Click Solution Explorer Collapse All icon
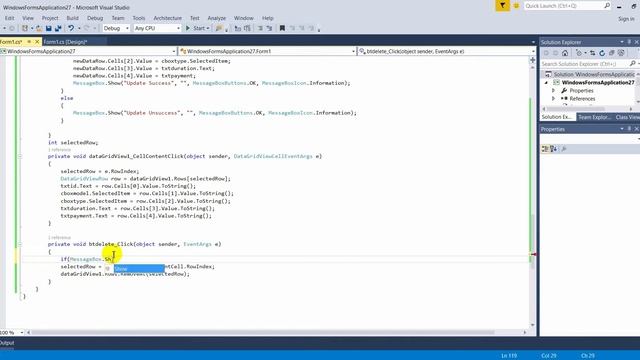The width and height of the screenshot is (640, 360). [x=611, y=53]
